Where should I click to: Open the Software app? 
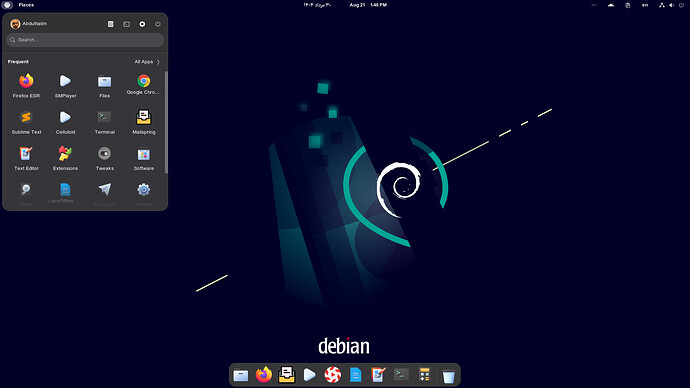[143, 158]
